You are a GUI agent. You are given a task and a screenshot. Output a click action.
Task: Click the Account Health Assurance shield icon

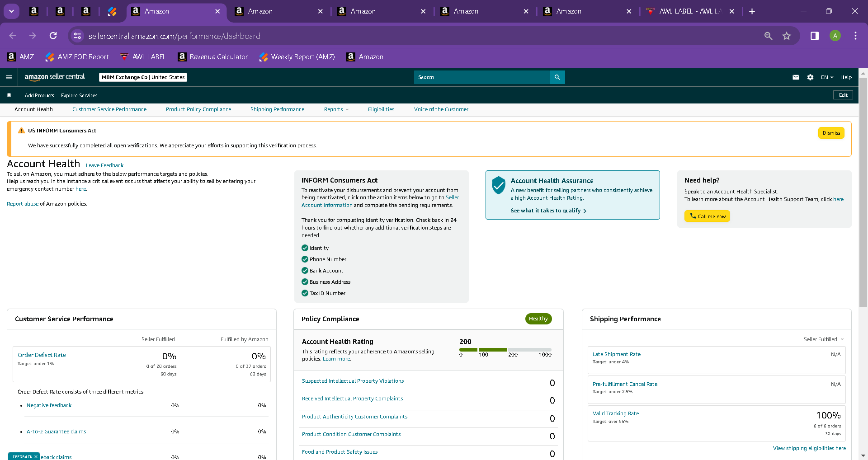coord(498,185)
